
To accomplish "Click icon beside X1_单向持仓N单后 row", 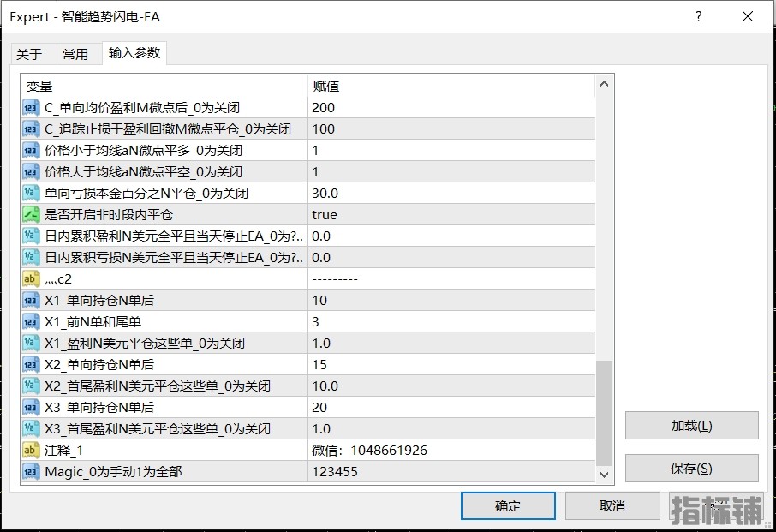I will 31,301.
